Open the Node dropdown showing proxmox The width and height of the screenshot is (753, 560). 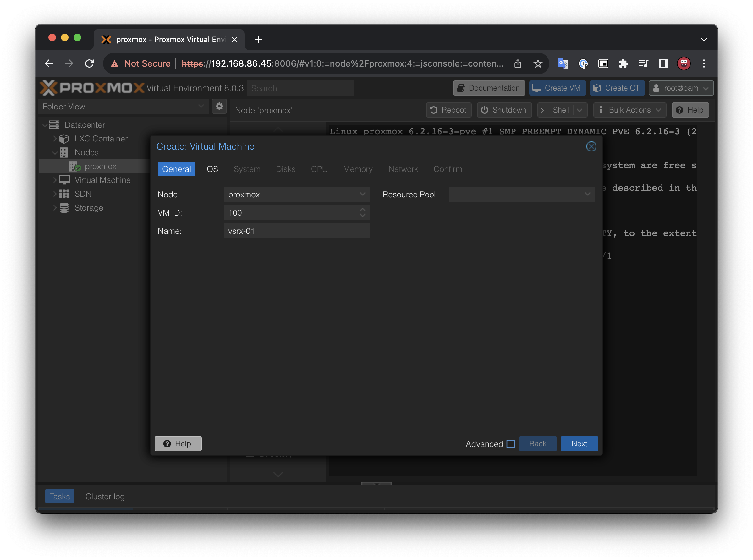(x=362, y=194)
